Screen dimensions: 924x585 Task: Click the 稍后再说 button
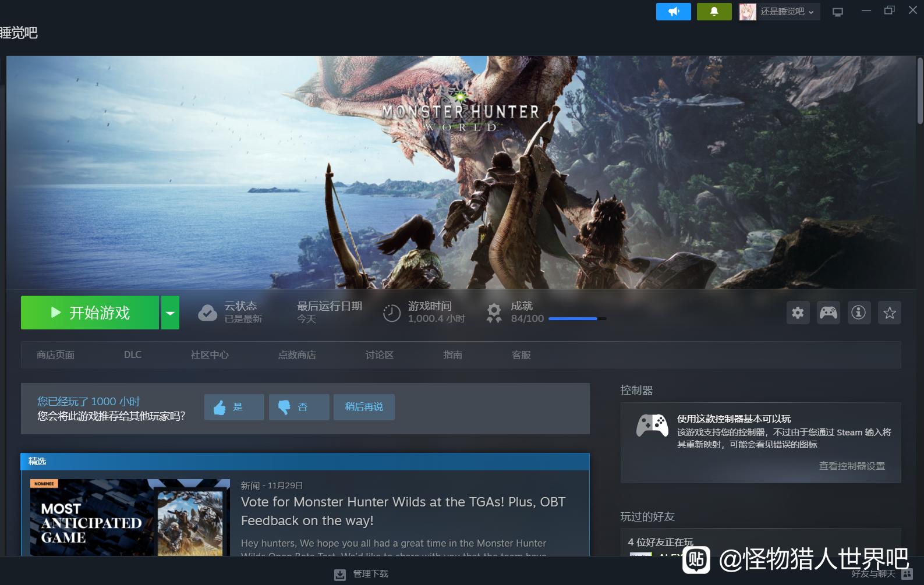[x=364, y=407]
